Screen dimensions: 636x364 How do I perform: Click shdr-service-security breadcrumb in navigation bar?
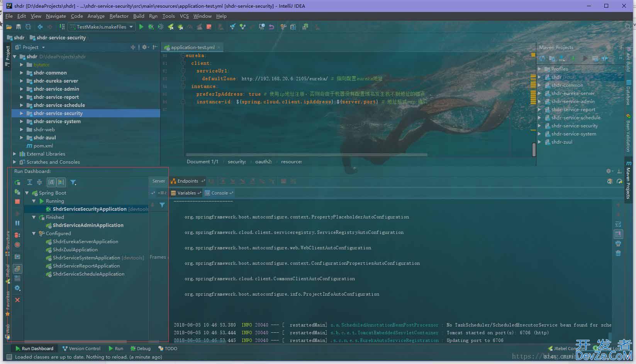(x=58, y=38)
